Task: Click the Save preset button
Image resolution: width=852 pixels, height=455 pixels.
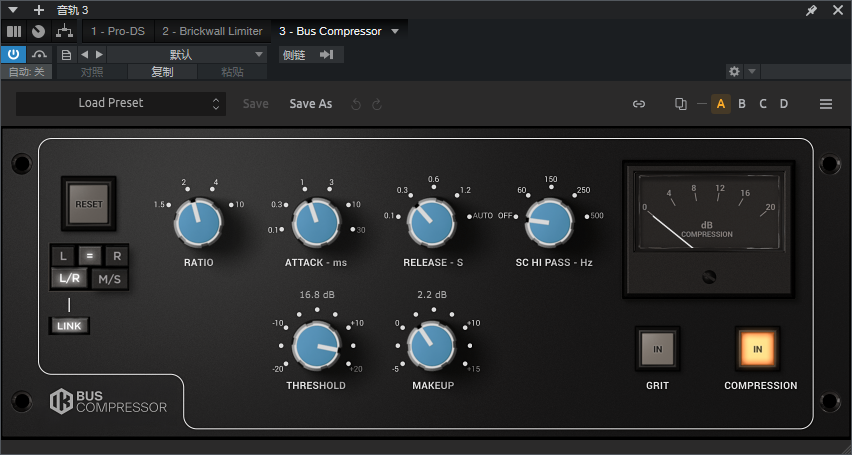Action: click(255, 104)
